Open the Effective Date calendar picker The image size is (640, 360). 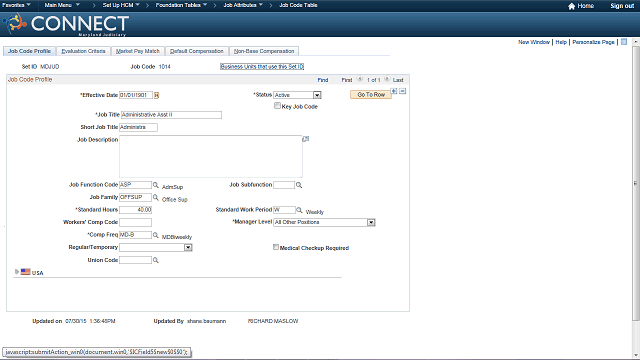click(x=156, y=95)
